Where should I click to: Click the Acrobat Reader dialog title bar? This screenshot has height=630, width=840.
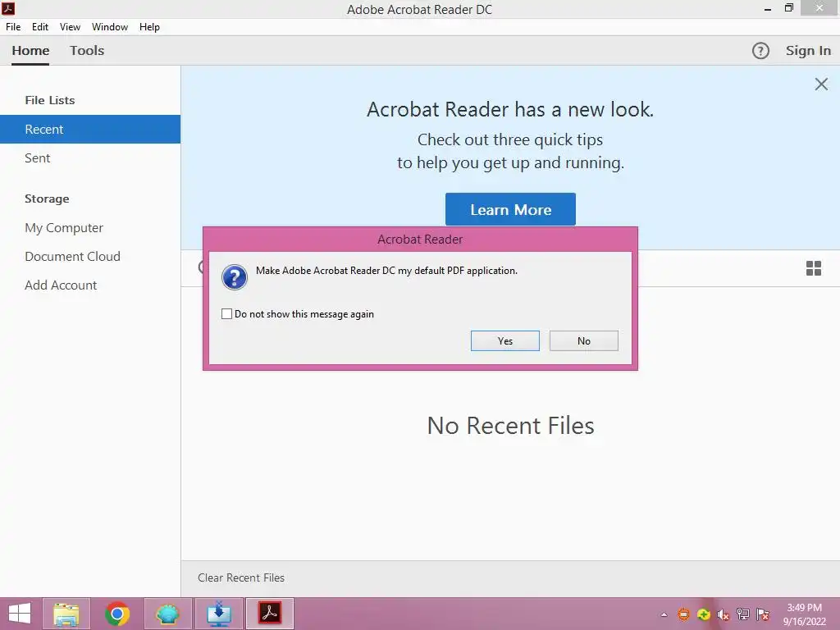click(420, 240)
